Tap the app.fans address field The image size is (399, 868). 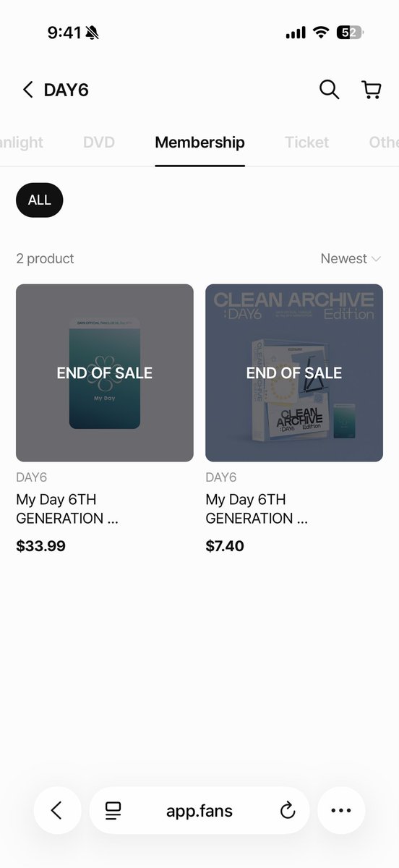pyautogui.click(x=199, y=810)
